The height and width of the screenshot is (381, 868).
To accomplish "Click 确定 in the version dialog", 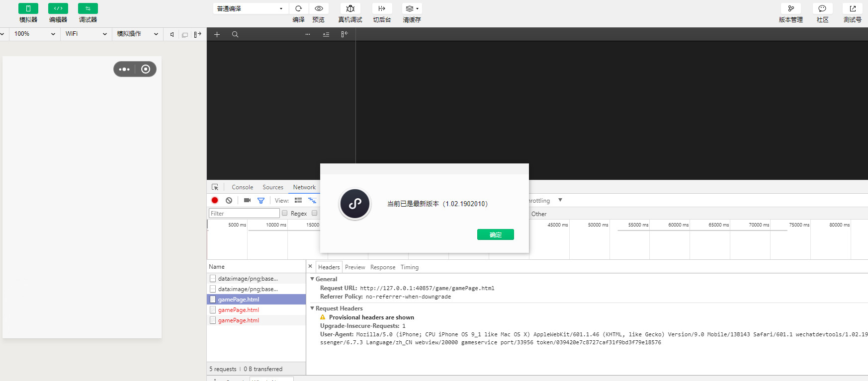I will coord(496,234).
